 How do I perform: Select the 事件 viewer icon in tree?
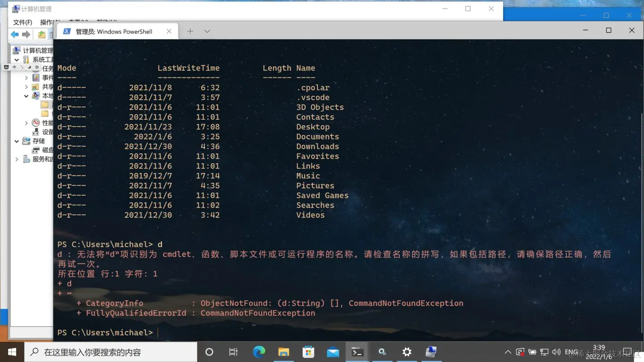36,78
